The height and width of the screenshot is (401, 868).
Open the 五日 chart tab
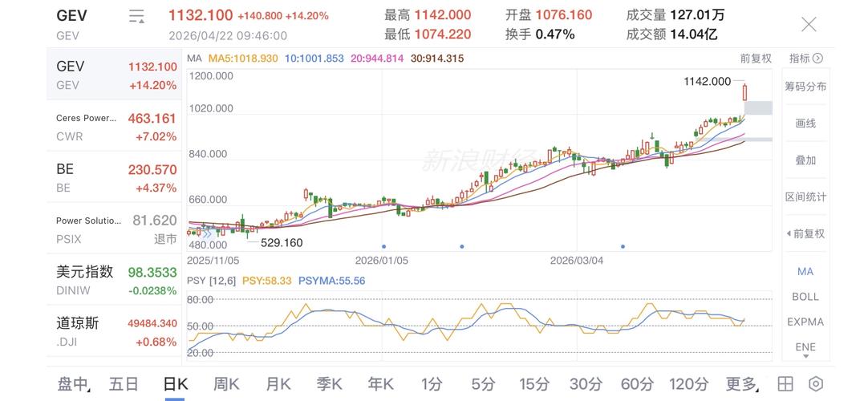tap(124, 383)
